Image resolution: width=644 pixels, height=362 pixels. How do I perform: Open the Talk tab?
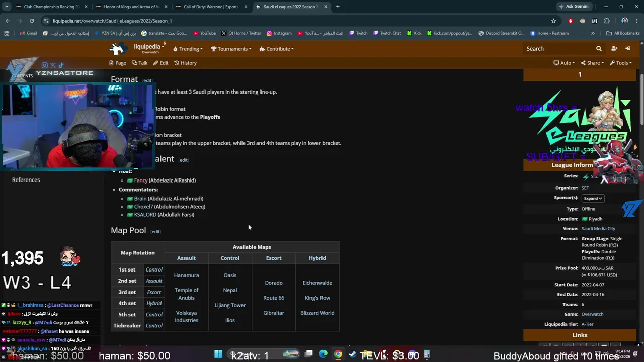140,63
